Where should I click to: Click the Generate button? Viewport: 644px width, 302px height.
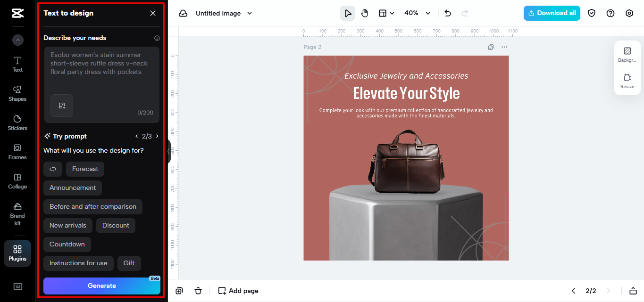[101, 286]
